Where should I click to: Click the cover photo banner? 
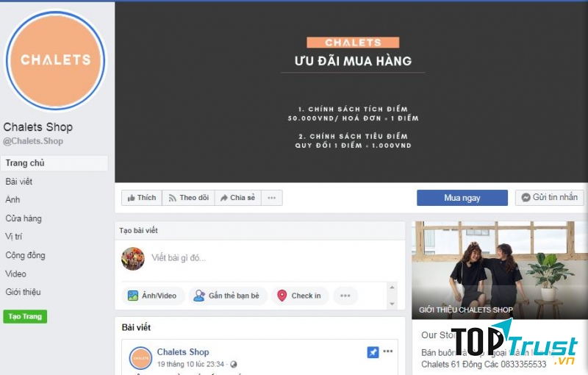click(351, 92)
